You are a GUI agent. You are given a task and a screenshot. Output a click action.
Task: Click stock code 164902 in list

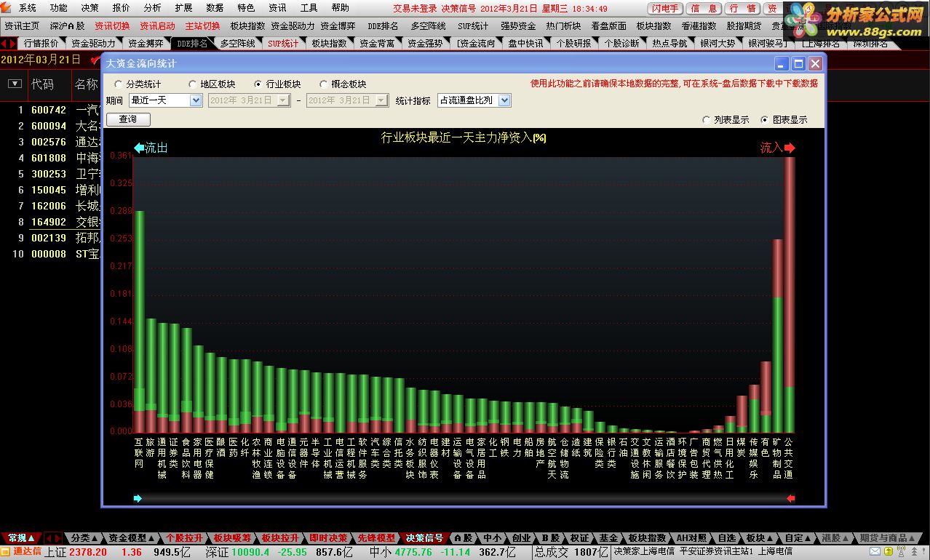49,222
